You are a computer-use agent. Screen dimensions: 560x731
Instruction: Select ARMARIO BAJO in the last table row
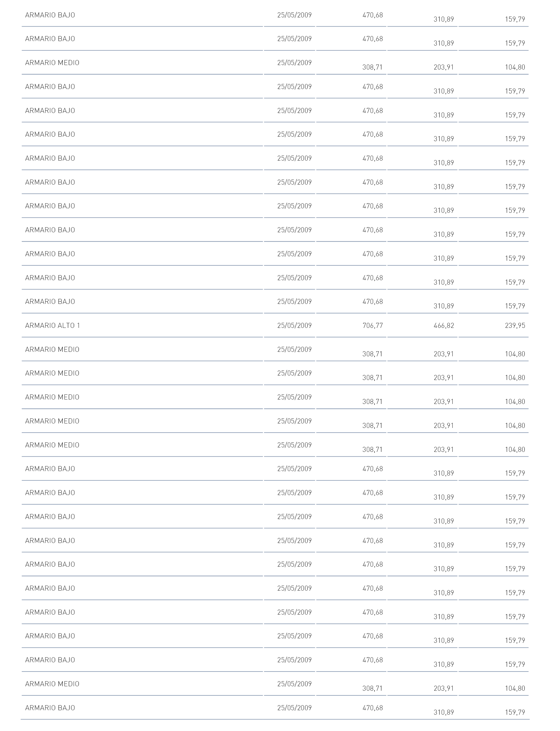[50, 708]
